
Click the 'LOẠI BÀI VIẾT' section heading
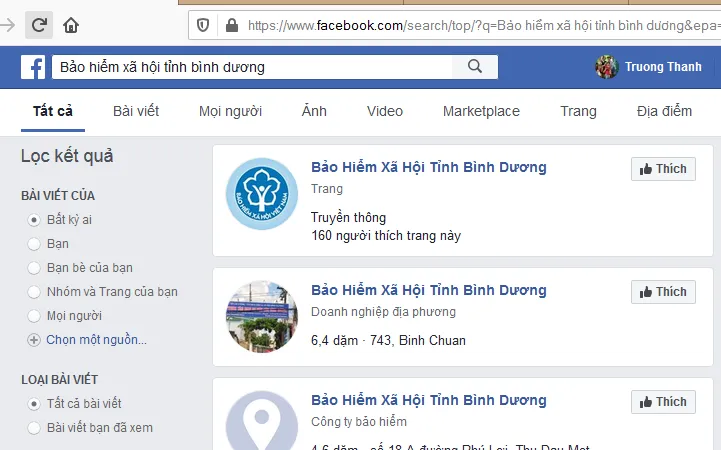59,380
